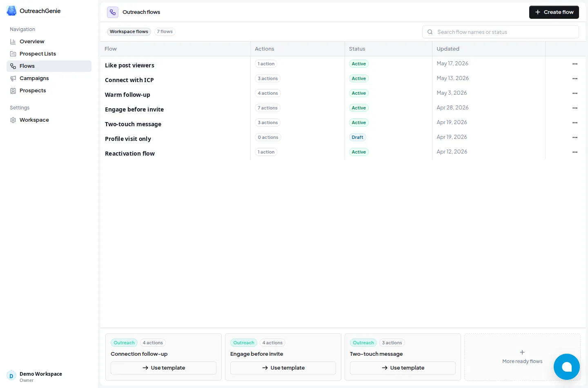Image resolution: width=588 pixels, height=388 pixels.
Task: Open the Engage before invite flow in table
Action: point(134,109)
